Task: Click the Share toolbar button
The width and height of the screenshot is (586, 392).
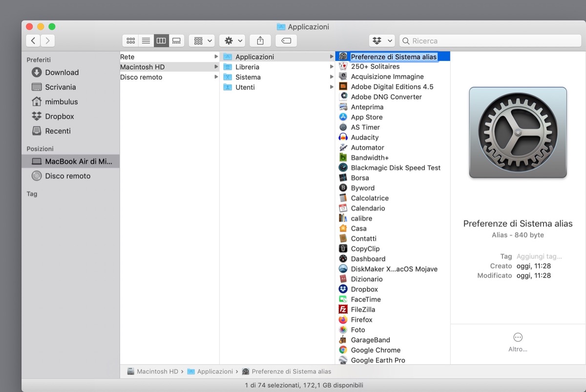Action: pos(260,41)
